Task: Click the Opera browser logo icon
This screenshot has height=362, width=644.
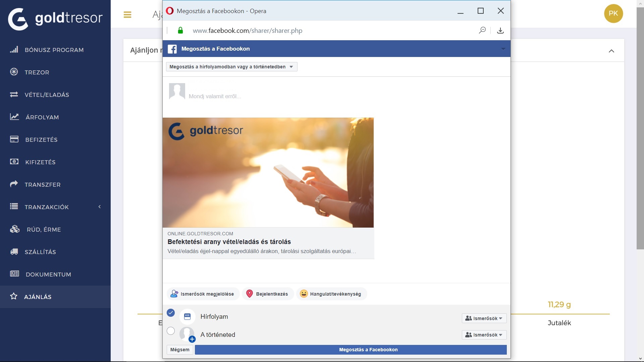Action: (x=170, y=11)
